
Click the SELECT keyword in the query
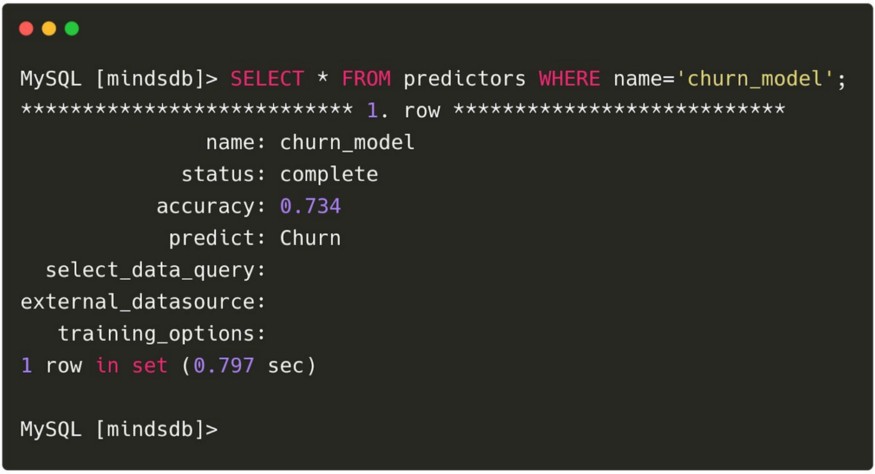tap(267, 79)
